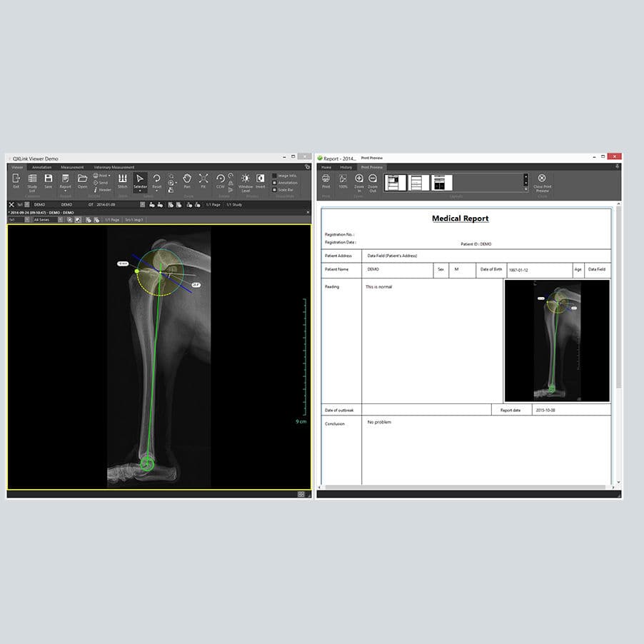Image resolution: width=644 pixels, height=644 pixels.
Task: Open the Window Level adjustment tool
Action: coord(246,181)
